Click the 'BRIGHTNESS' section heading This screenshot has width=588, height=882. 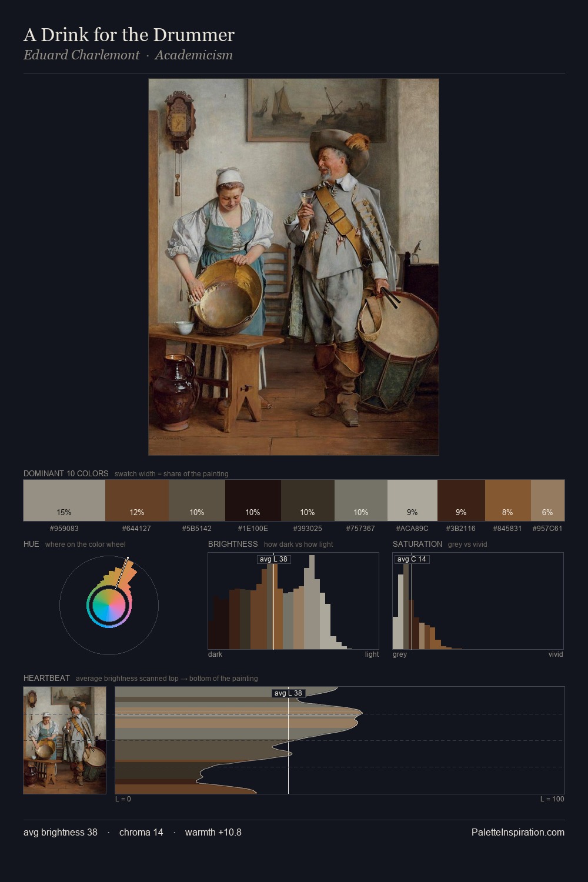click(x=233, y=544)
